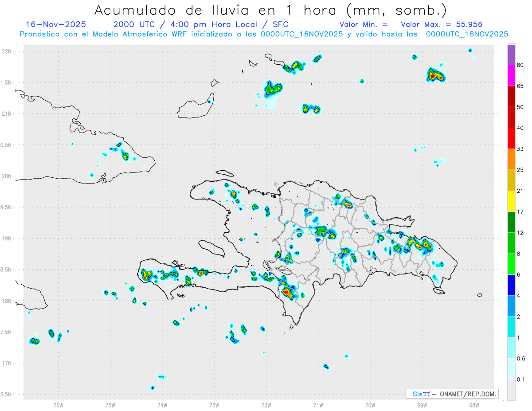Click the '73W' longitude label
532x411 pixels.
pos(214,405)
